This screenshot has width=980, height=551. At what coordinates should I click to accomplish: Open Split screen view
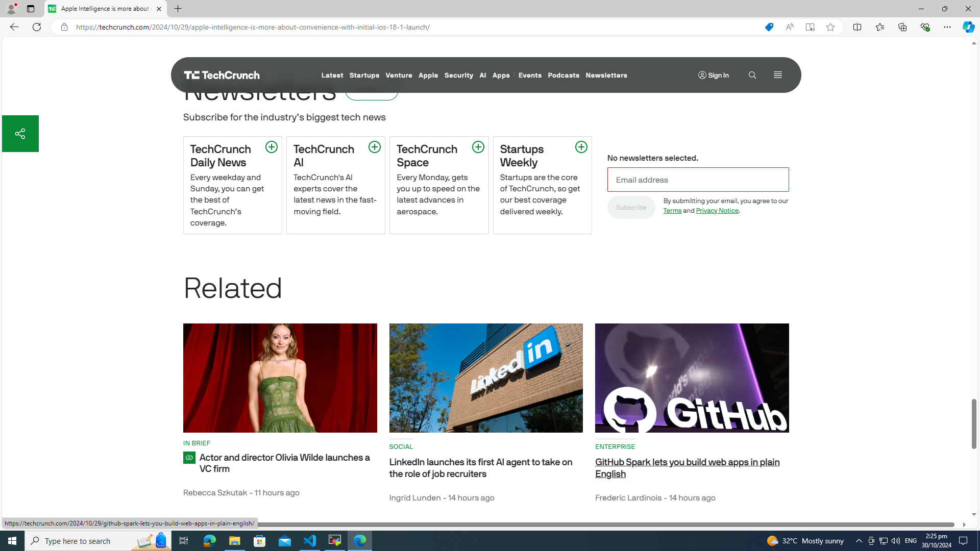click(857, 27)
